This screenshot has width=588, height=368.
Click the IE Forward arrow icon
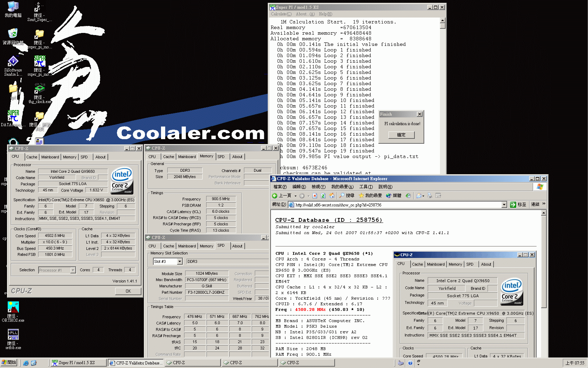(302, 196)
